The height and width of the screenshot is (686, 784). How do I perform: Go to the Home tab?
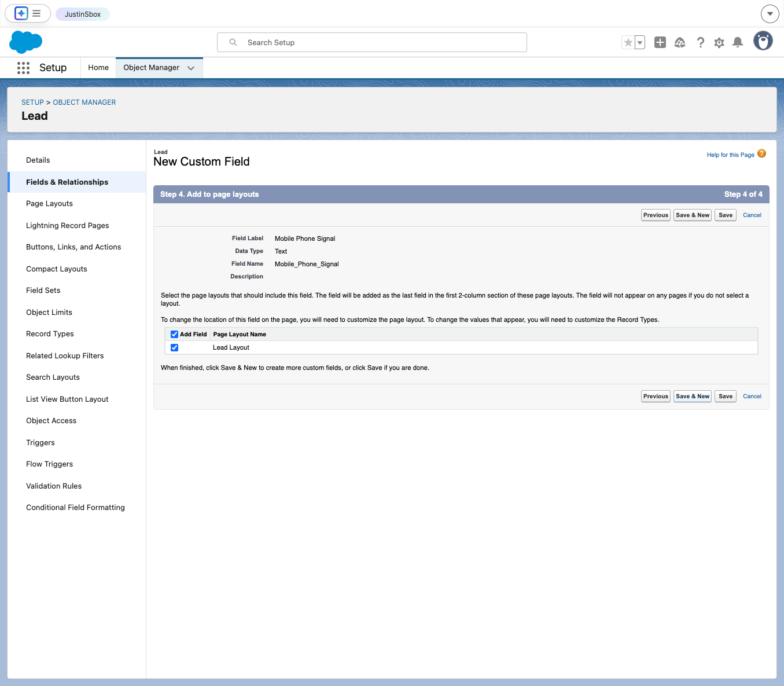tap(98, 68)
